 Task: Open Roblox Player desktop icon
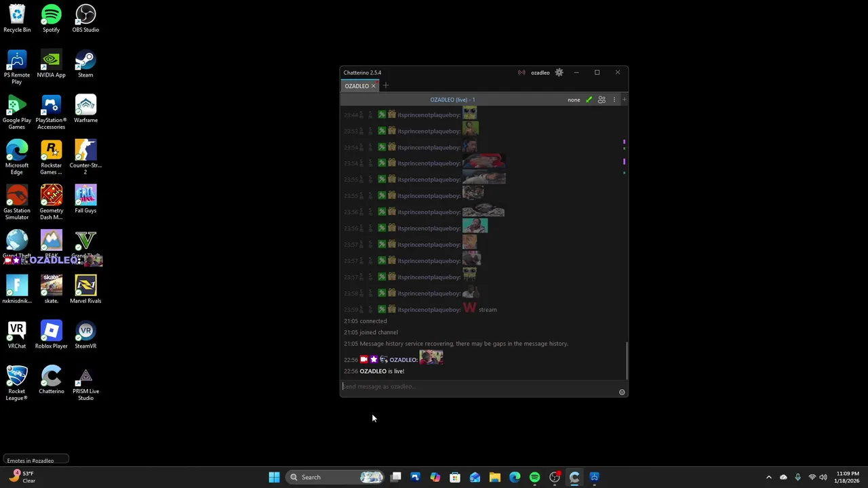(51, 335)
